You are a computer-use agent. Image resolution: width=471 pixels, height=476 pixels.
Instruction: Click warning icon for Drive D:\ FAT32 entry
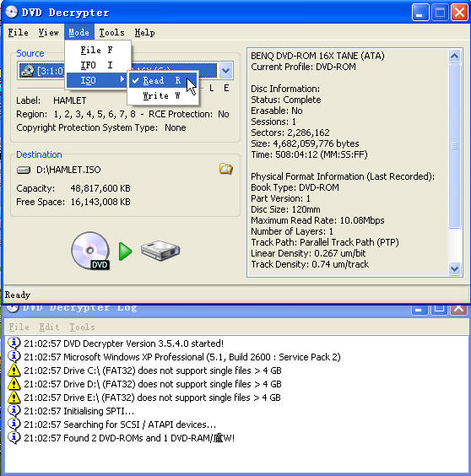point(14,384)
